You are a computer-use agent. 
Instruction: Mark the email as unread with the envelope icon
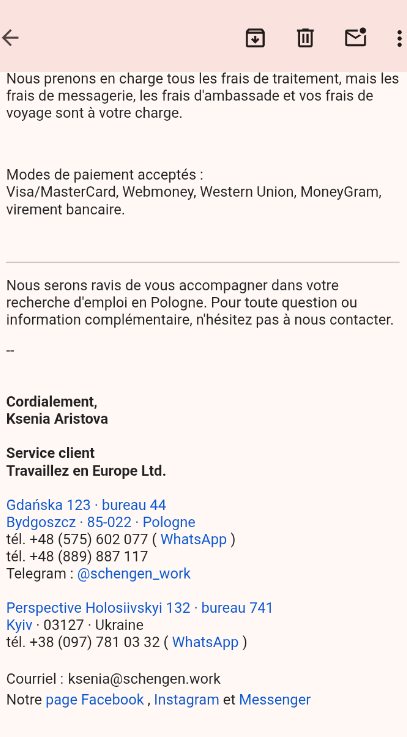coord(356,37)
